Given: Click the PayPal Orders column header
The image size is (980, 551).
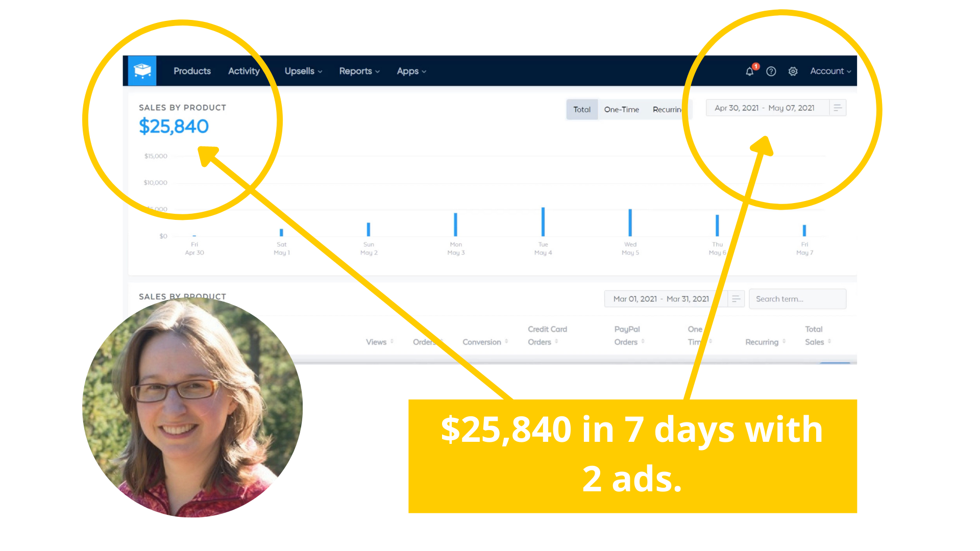Looking at the screenshot, I should [x=627, y=335].
